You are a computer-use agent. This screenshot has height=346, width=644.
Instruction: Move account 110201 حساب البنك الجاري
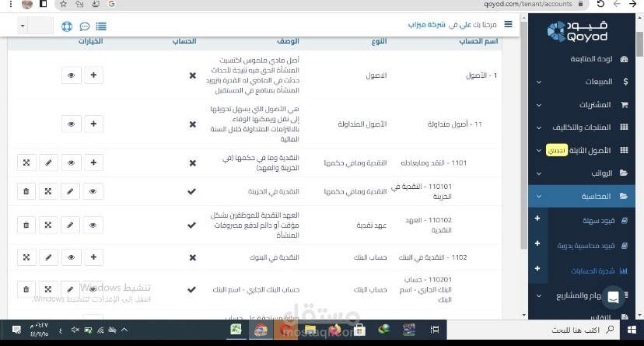point(48,289)
